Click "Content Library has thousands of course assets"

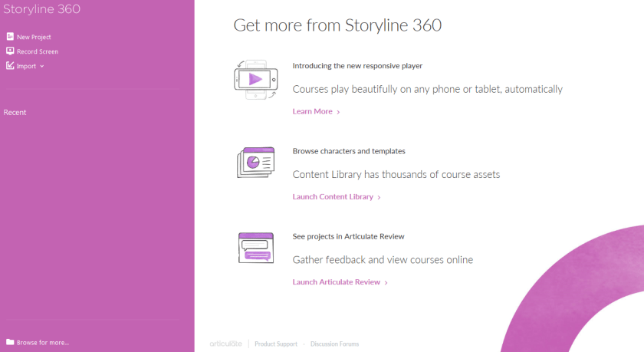tap(396, 175)
